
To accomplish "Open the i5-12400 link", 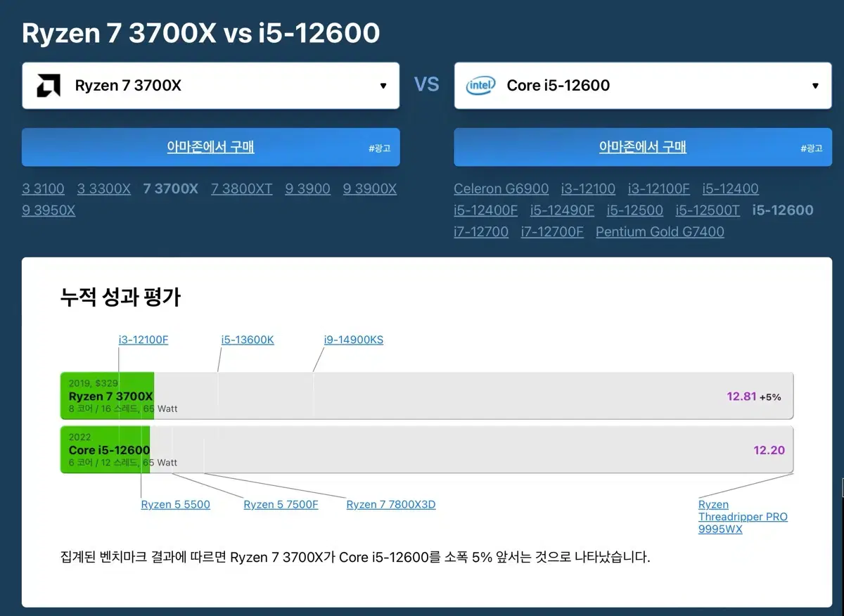I will coord(730,188).
